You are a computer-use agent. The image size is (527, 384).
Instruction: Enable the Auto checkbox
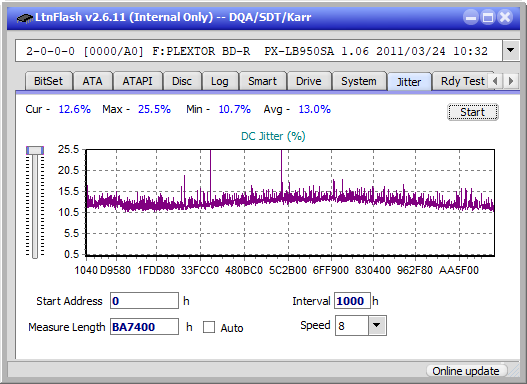(209, 327)
